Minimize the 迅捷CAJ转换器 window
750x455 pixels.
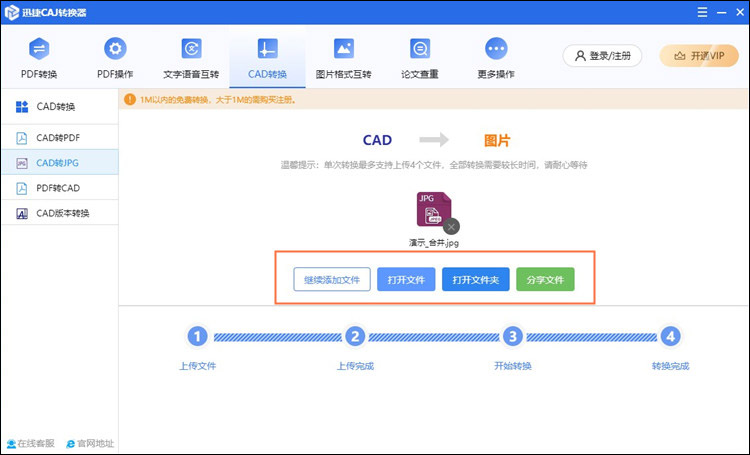tap(722, 12)
